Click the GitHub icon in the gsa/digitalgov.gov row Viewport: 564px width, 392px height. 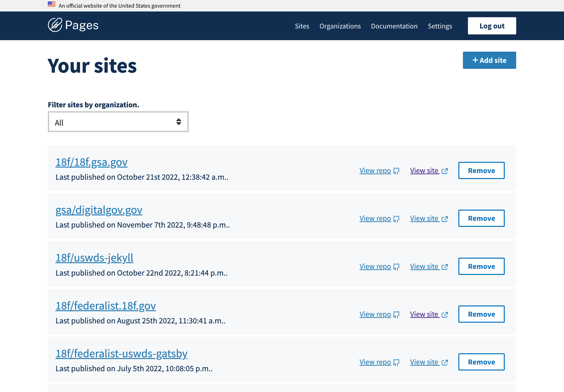point(396,219)
